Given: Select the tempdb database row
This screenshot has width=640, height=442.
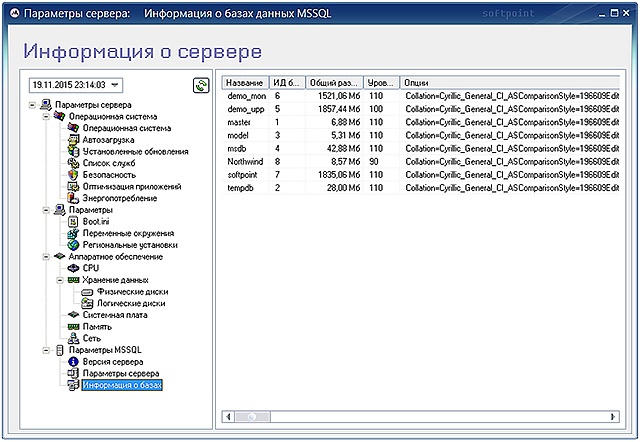Looking at the screenshot, I should (421, 188).
